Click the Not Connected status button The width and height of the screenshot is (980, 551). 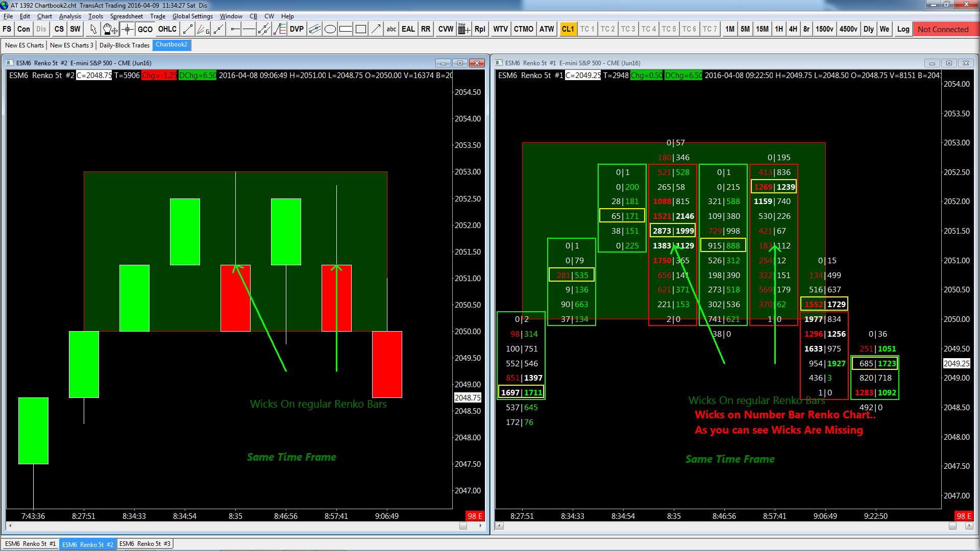(x=943, y=29)
